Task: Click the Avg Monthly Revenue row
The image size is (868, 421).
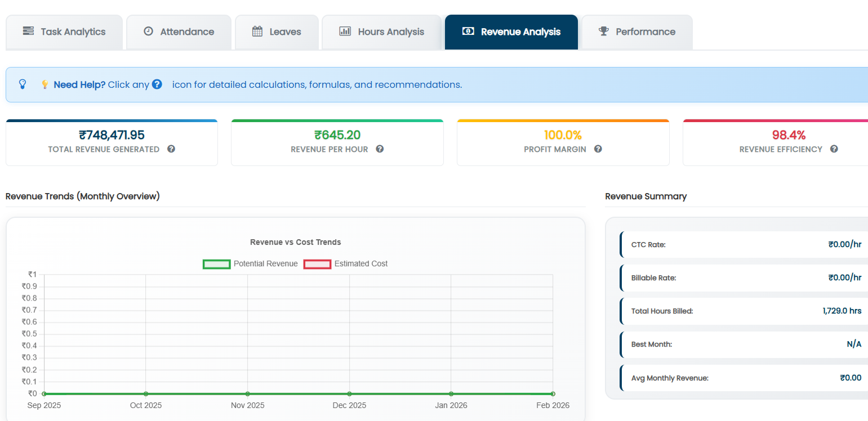Action: click(744, 378)
